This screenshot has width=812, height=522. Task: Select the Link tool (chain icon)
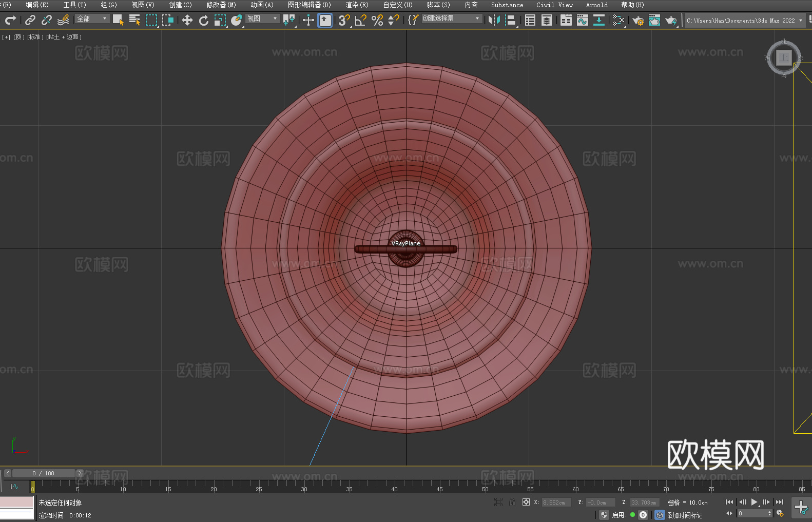30,20
